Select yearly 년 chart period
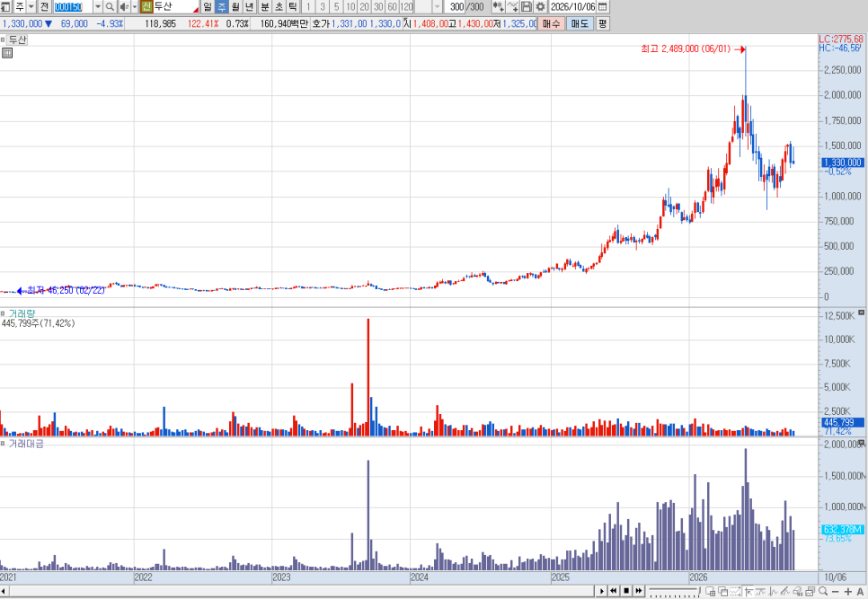Viewport: 868px width, 599px height. [250, 6]
